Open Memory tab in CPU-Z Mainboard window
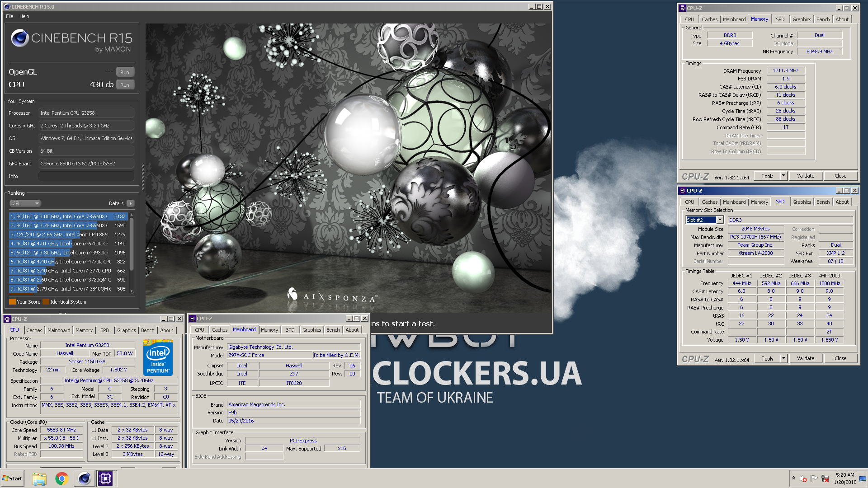Image resolution: width=868 pixels, height=488 pixels. tap(269, 330)
